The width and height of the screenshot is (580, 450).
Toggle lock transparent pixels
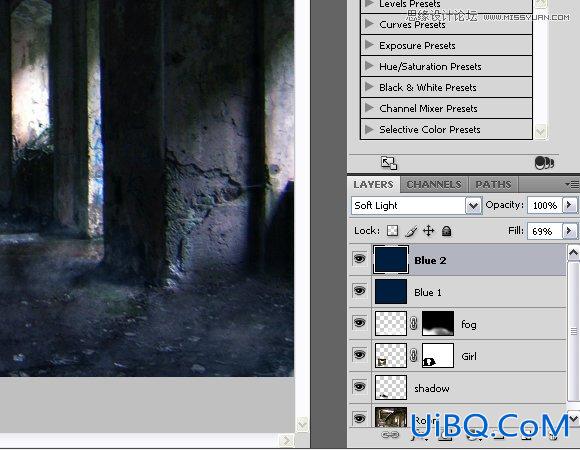click(392, 231)
